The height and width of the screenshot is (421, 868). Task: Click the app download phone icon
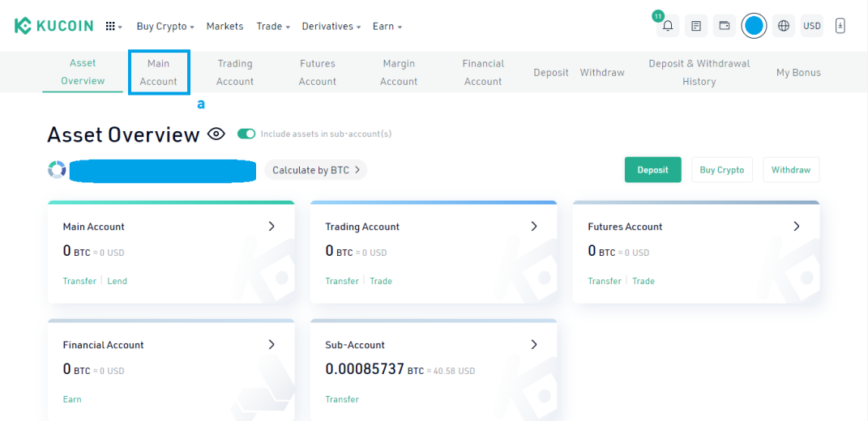point(840,26)
